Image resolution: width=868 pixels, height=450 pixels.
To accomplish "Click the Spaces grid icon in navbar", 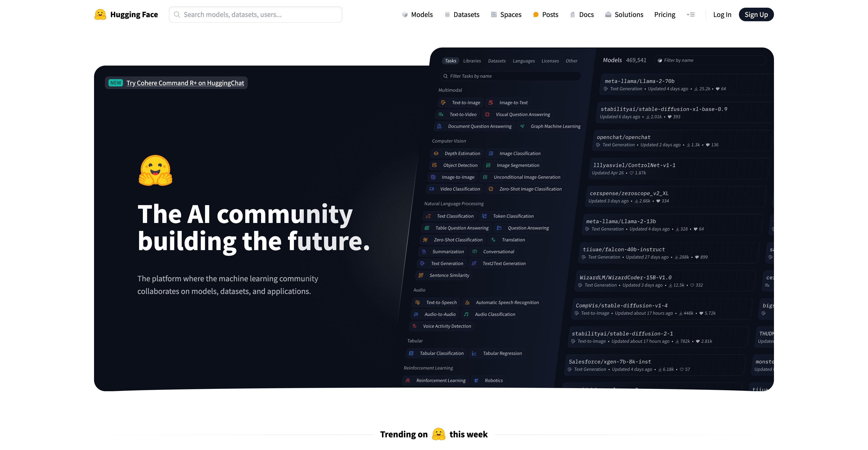I will [x=494, y=14].
